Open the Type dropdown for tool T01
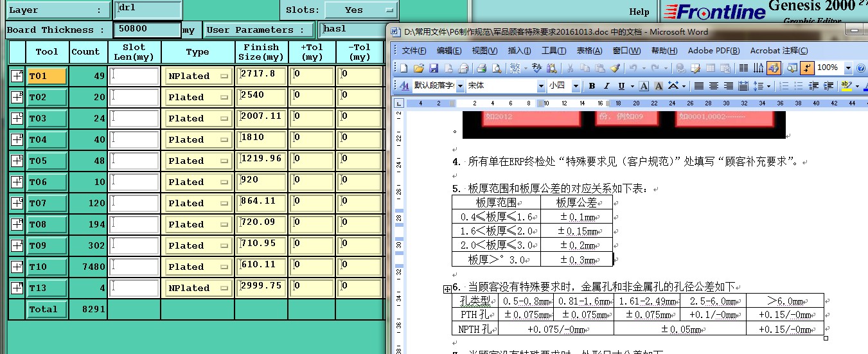 pos(199,76)
